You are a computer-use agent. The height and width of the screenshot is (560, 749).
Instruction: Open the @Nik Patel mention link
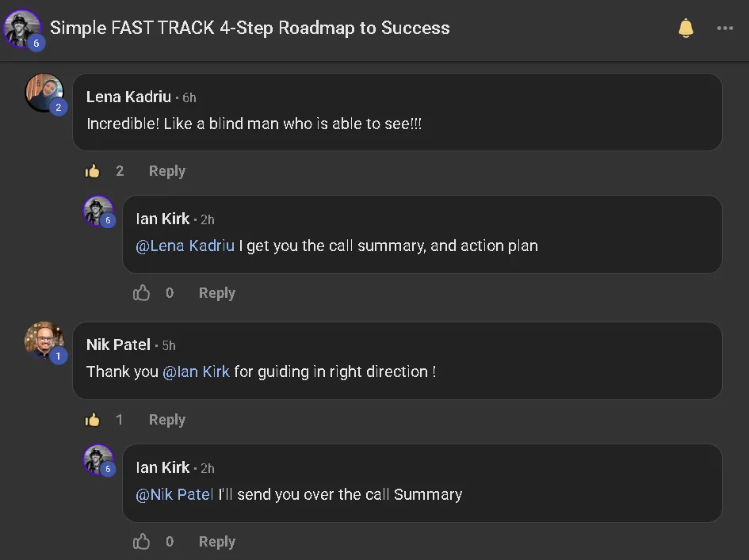174,494
